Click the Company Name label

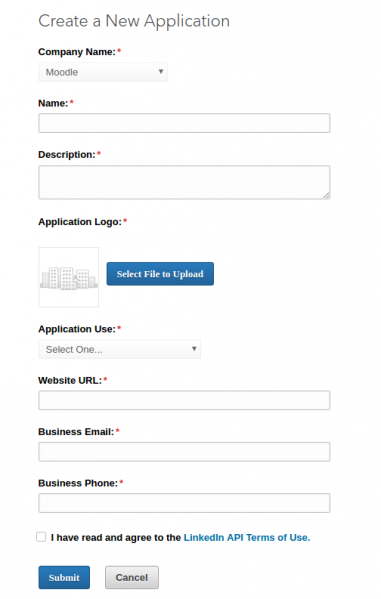point(77,52)
